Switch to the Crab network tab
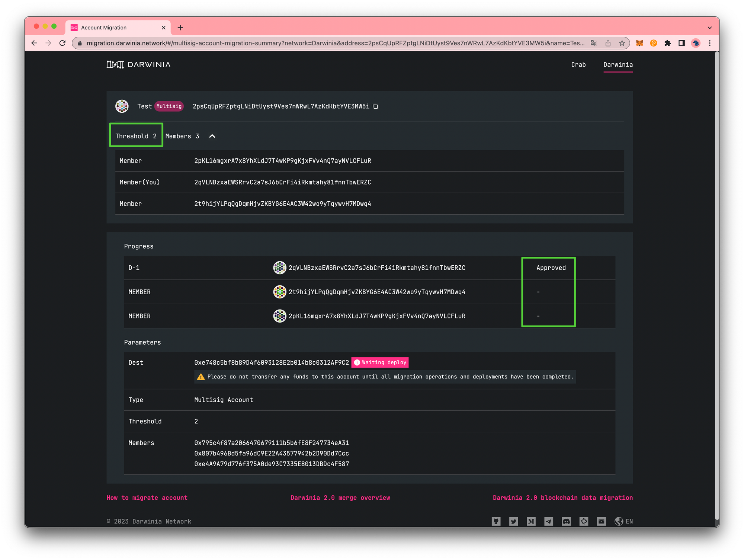The image size is (744, 560). pyautogui.click(x=578, y=65)
